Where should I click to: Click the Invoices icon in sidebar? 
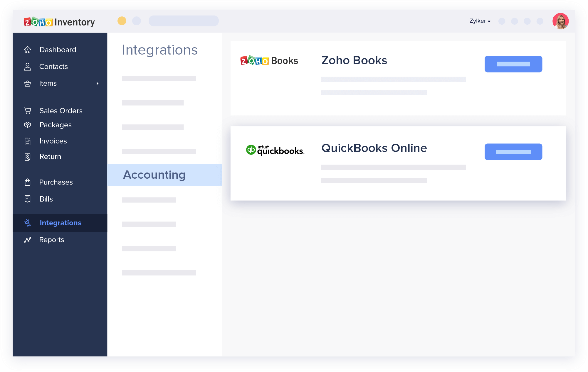pyautogui.click(x=28, y=141)
